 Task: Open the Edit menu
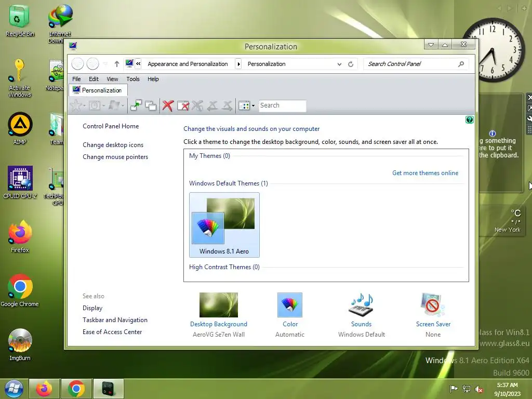point(94,79)
